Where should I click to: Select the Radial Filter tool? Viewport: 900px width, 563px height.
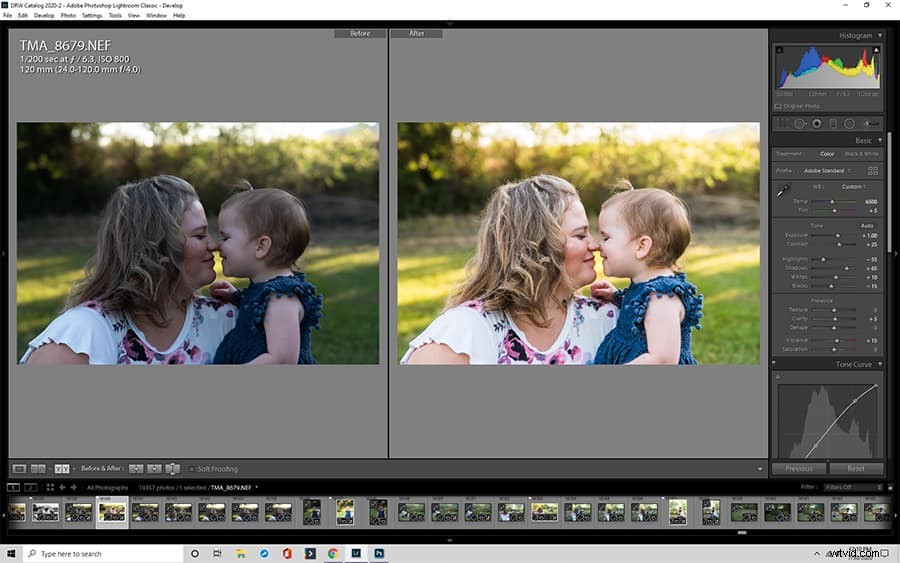point(849,123)
